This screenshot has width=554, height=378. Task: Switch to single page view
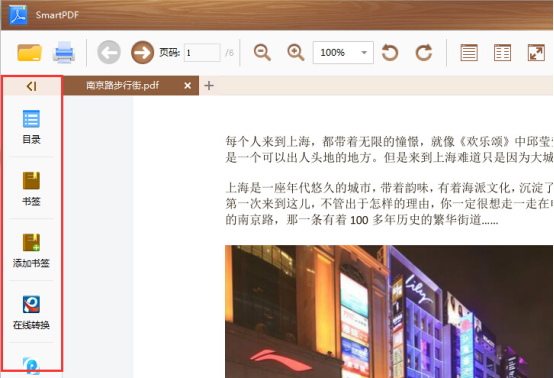(469, 53)
